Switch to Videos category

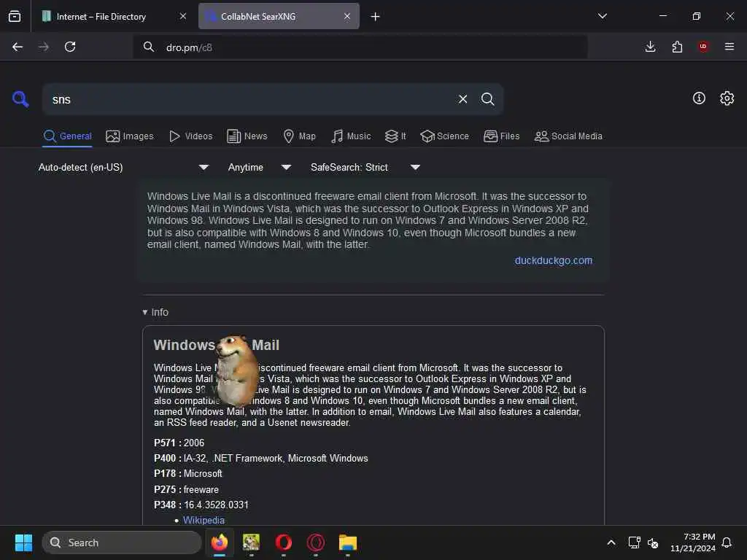click(190, 136)
